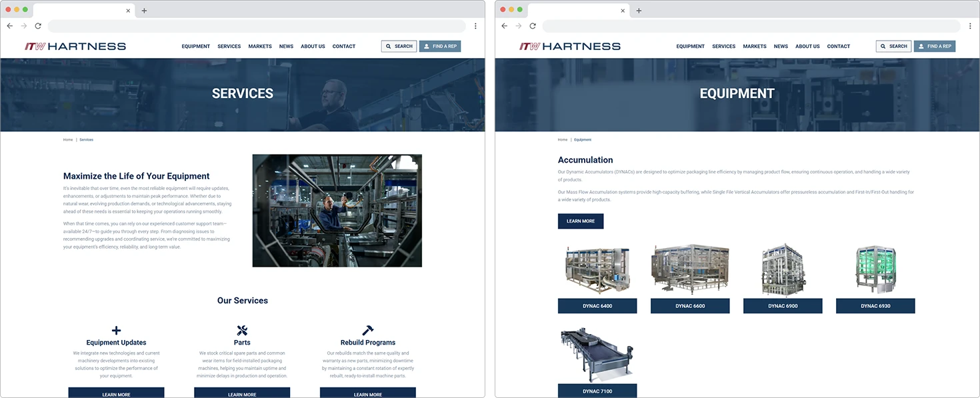The height and width of the screenshot is (398, 980).
Task: Click the ITW Hartness logo on the Services page
Action: tap(75, 46)
